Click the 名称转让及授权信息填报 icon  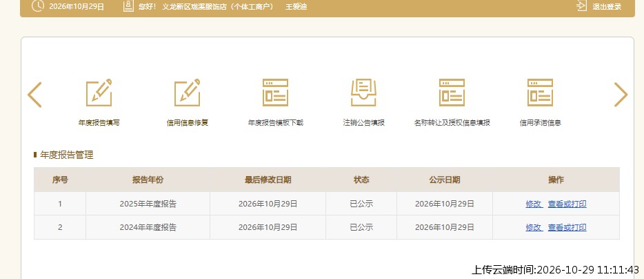[x=452, y=93]
